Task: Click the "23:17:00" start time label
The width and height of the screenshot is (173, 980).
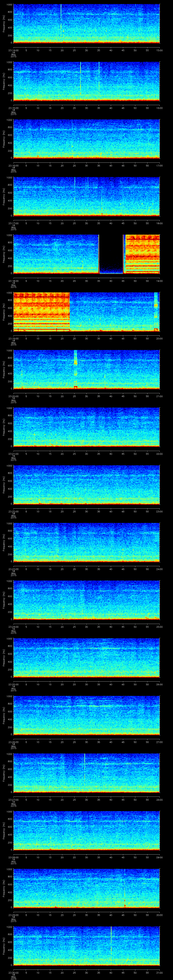Action: point(13,223)
